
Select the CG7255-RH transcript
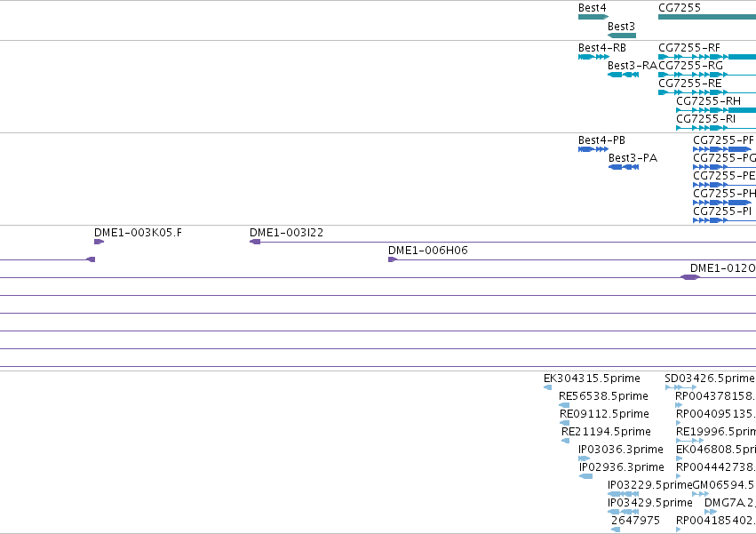pos(716,110)
